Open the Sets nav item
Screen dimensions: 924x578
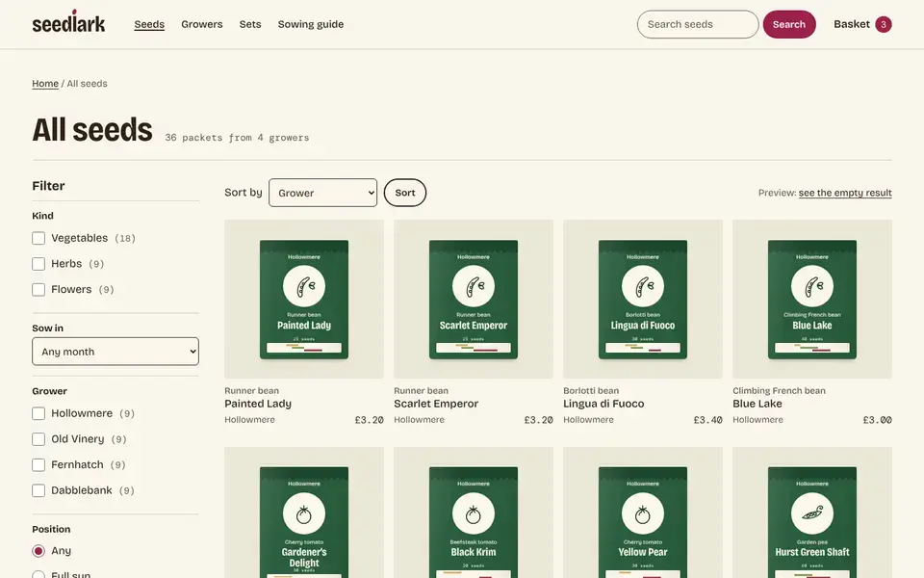coord(250,24)
